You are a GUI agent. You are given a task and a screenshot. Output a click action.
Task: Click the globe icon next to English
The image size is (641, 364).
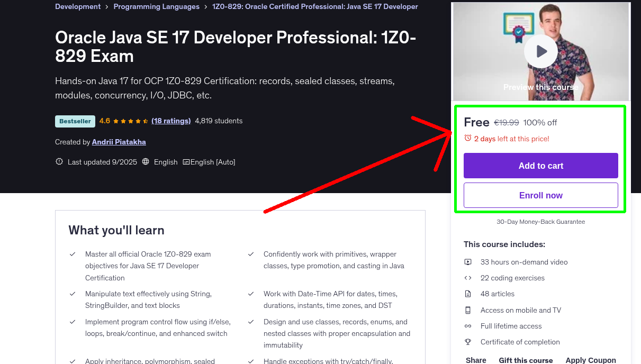146,162
